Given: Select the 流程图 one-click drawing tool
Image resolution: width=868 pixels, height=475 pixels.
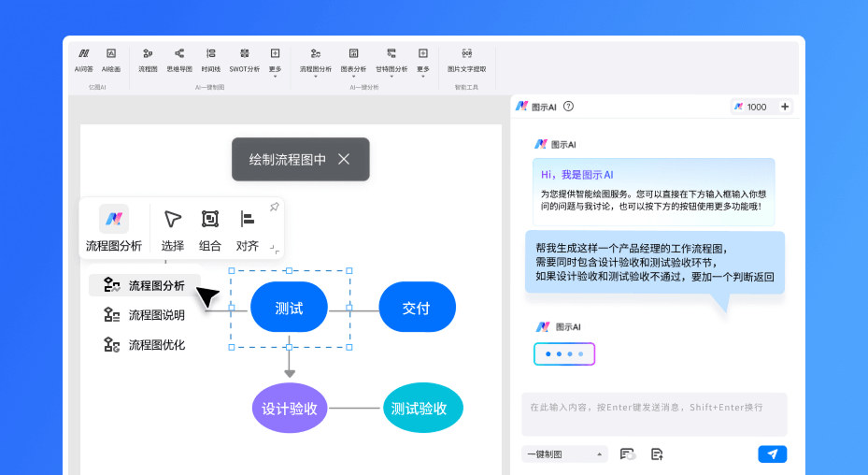Looking at the screenshot, I should click(x=148, y=59).
